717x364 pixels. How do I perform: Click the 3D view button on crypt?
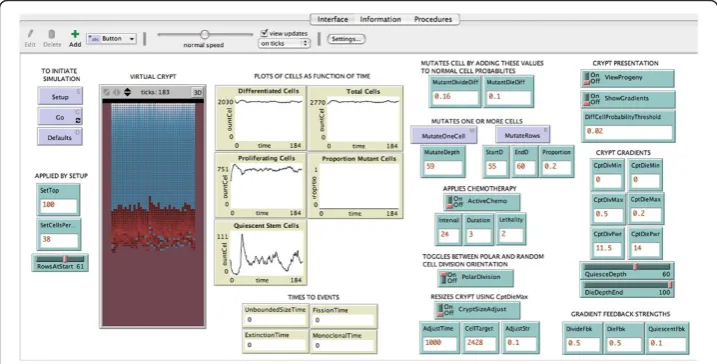coord(198,92)
